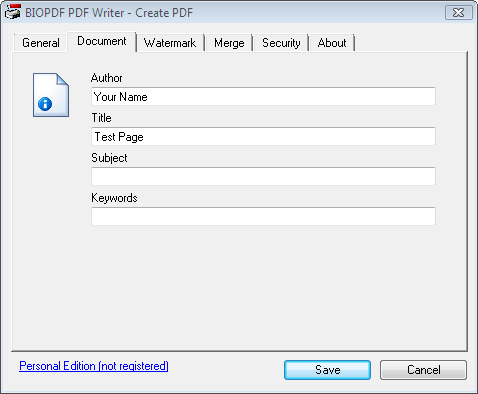
Task: Click the document info icon
Action: pos(51,95)
